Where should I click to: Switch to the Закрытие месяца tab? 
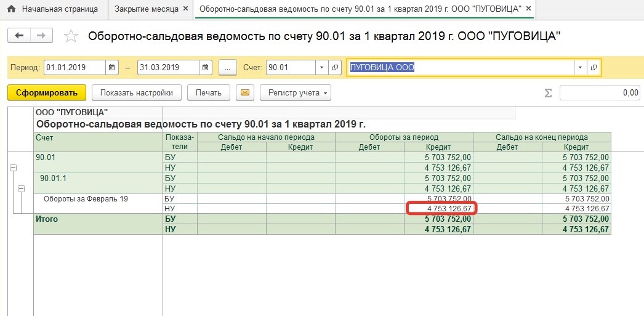pyautogui.click(x=146, y=9)
